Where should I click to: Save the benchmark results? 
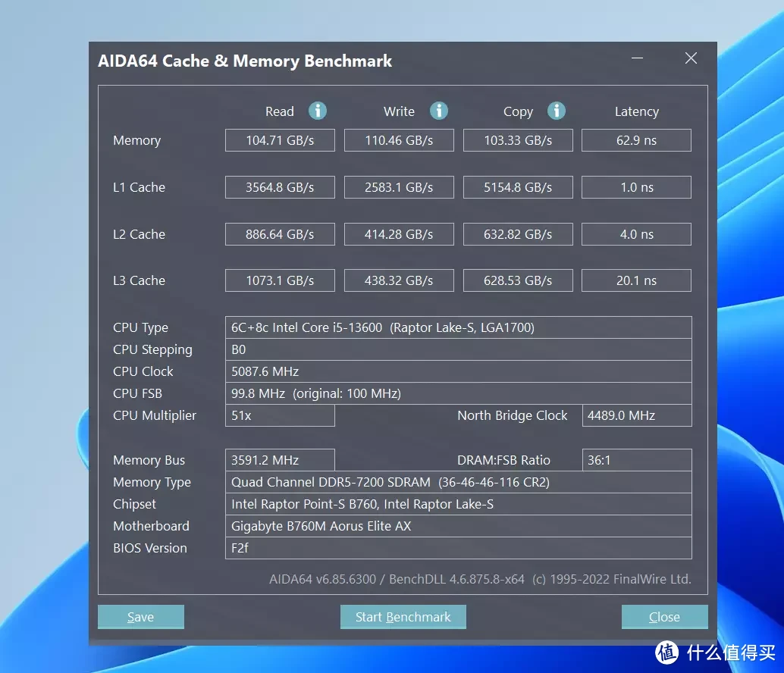point(141,617)
